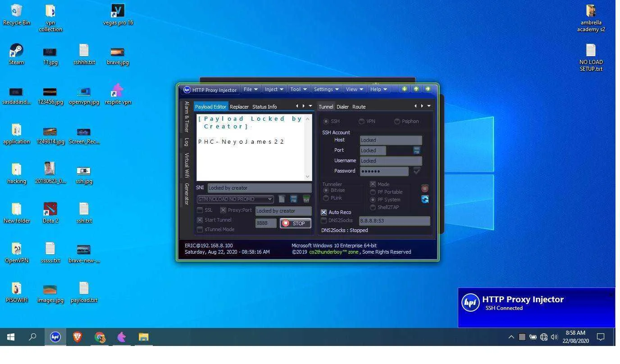Select the OpenVPN desktop shortcut

[16, 253]
